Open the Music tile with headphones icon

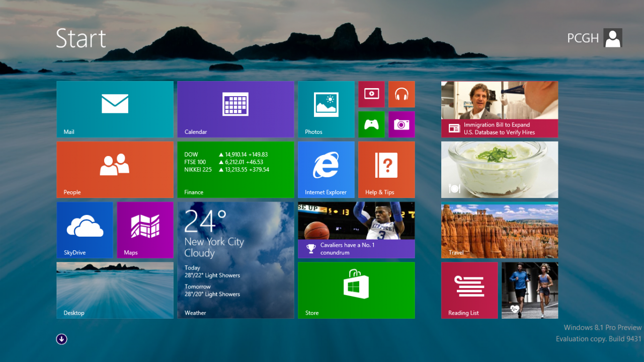(x=401, y=94)
